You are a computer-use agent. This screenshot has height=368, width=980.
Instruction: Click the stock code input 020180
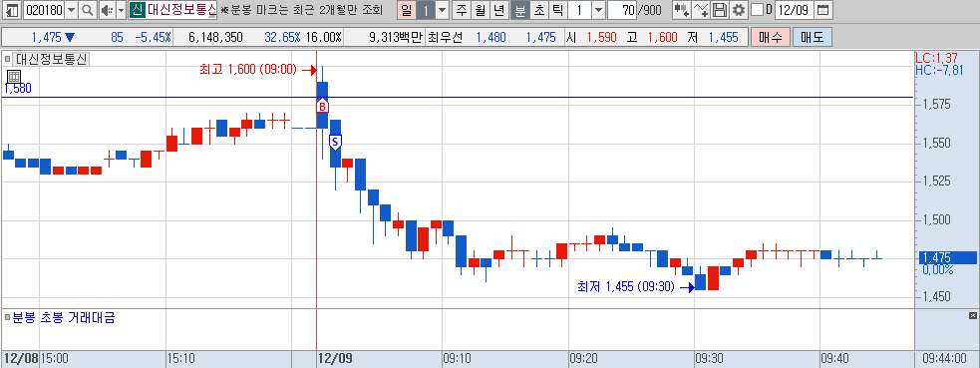43,10
